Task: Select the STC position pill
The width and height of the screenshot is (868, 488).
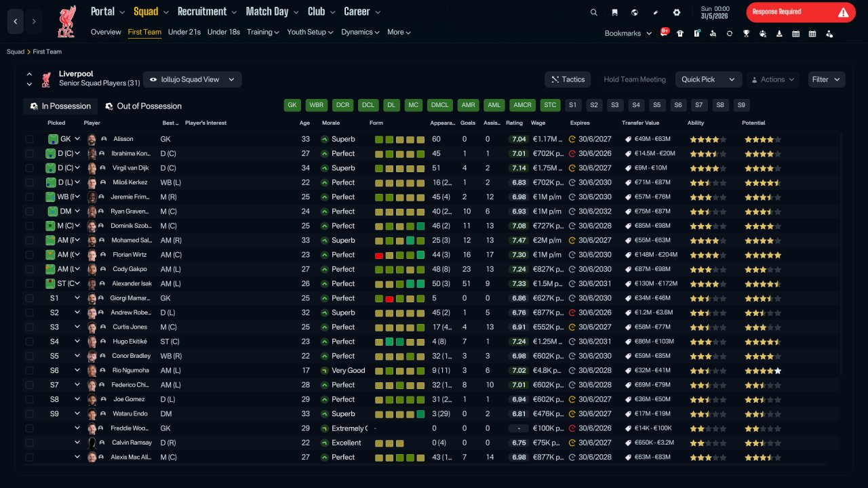Action: tap(549, 105)
